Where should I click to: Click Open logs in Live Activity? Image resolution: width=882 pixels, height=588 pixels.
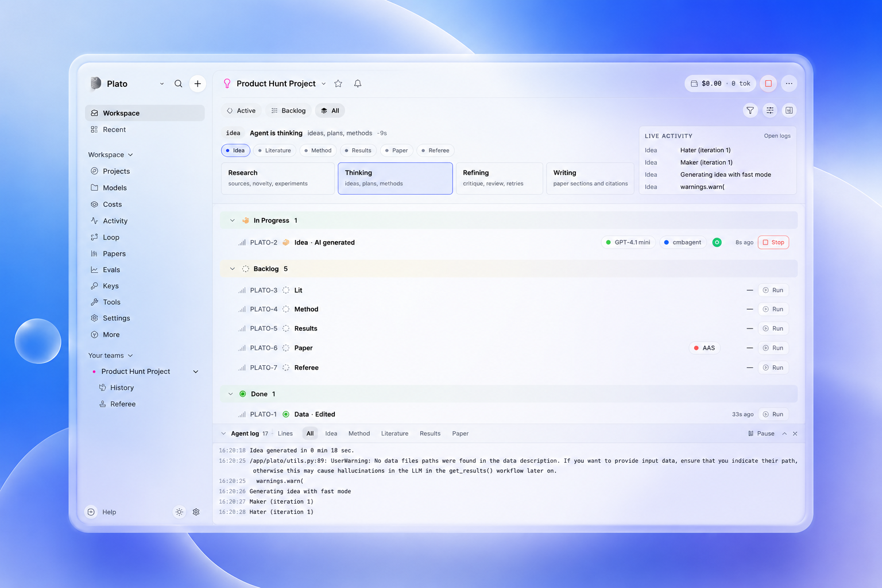(x=777, y=136)
